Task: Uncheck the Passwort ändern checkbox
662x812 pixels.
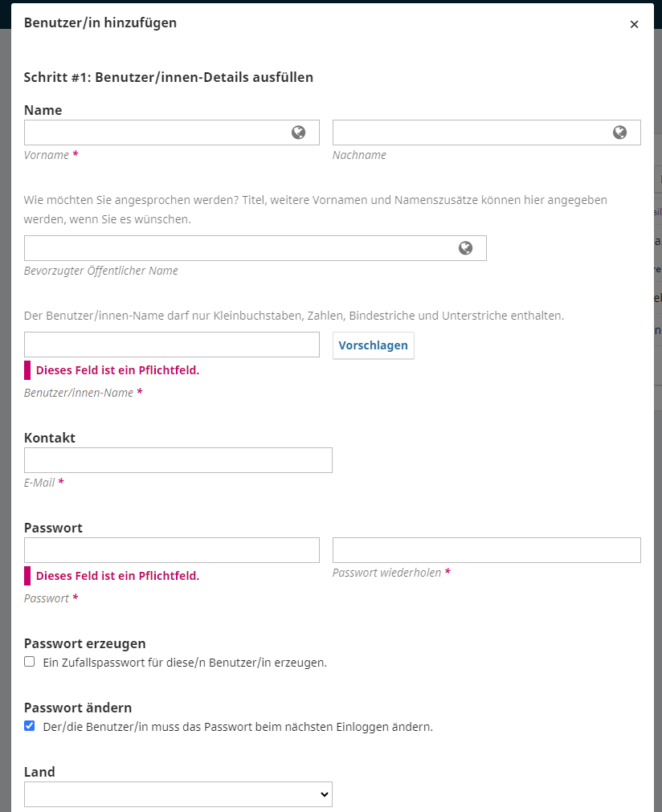Action: [x=30, y=726]
